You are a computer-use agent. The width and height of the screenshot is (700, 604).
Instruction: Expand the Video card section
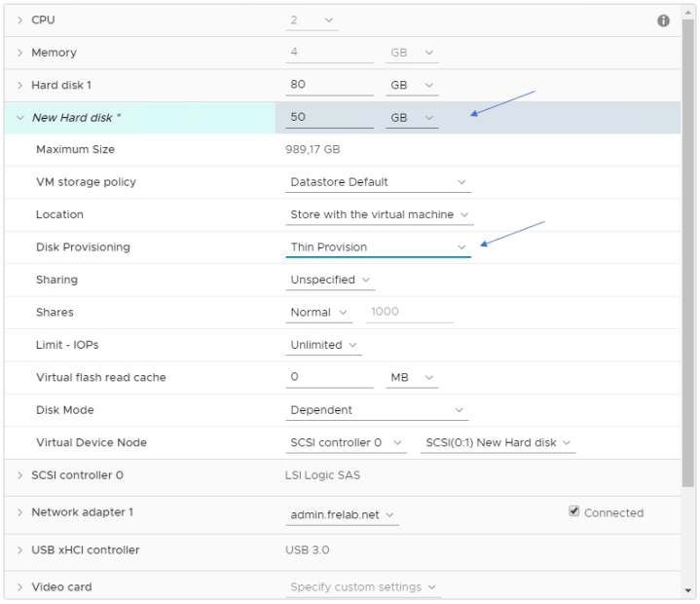tap(19, 587)
